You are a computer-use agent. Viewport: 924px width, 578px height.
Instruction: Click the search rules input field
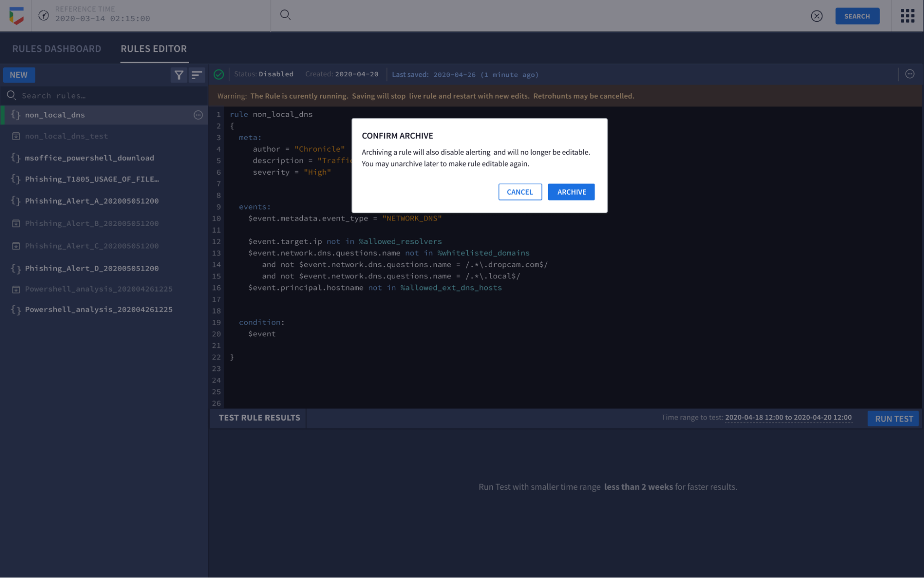coord(104,94)
